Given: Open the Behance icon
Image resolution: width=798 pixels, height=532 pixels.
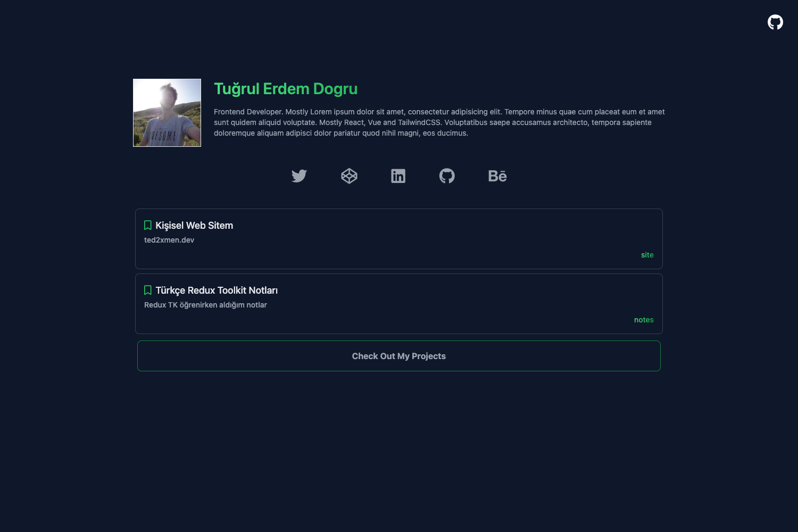Looking at the screenshot, I should tap(497, 176).
